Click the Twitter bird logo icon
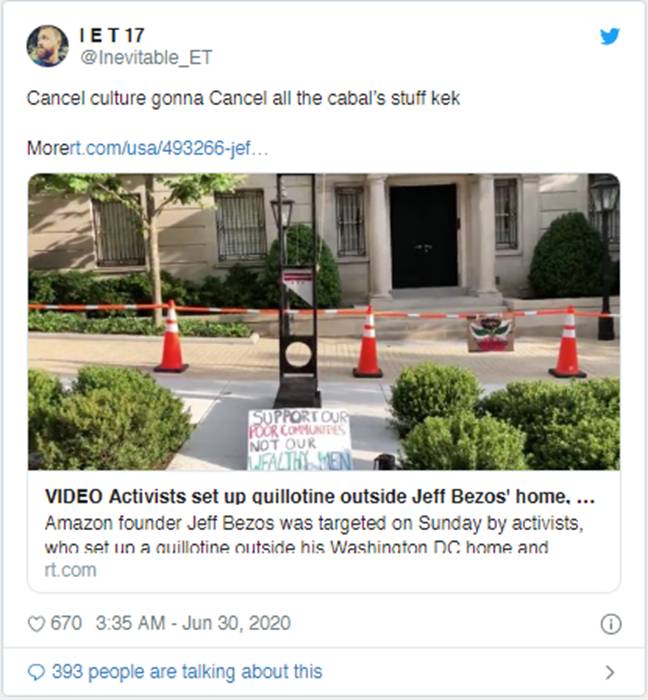Image resolution: width=648 pixels, height=700 pixels. tap(609, 37)
